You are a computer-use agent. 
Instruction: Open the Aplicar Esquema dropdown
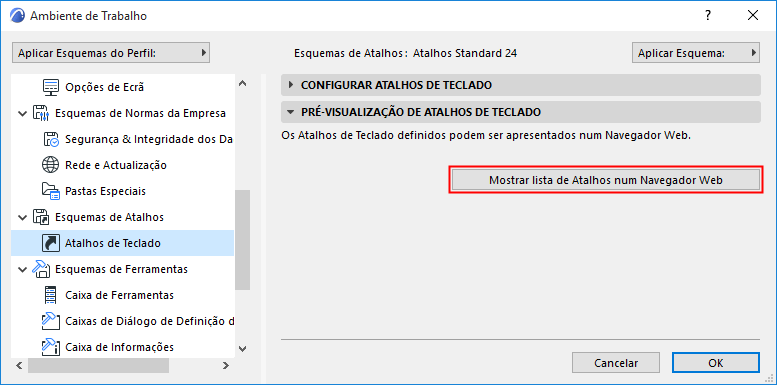point(696,53)
